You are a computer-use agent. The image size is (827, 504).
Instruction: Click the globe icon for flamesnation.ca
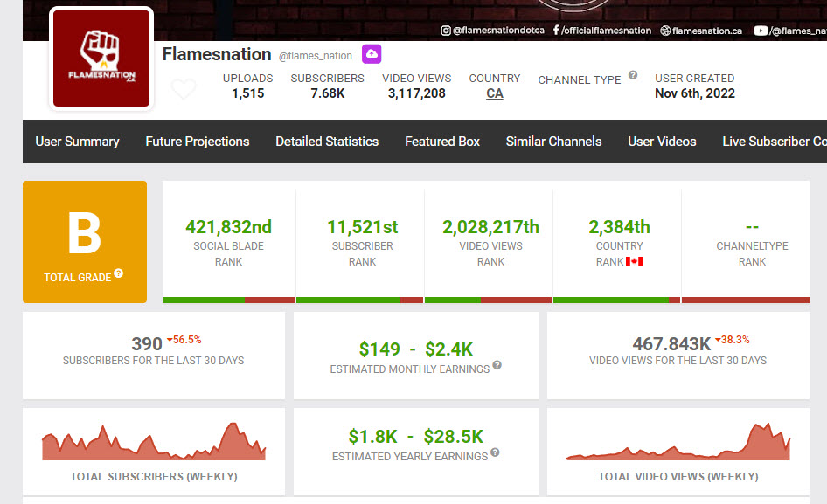pos(665,31)
